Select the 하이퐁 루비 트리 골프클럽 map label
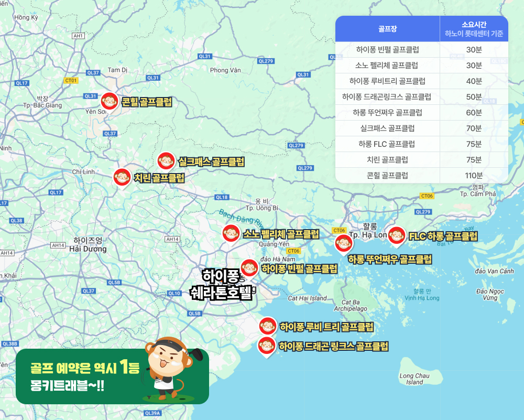 [326, 327]
